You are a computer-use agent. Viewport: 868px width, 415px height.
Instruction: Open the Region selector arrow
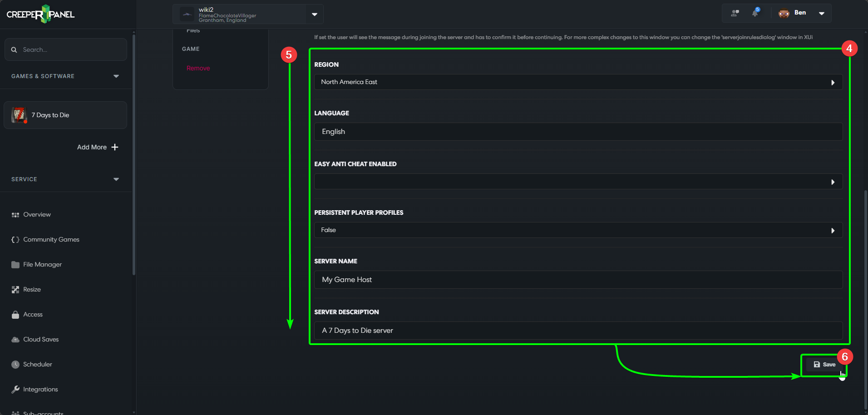coord(833,82)
